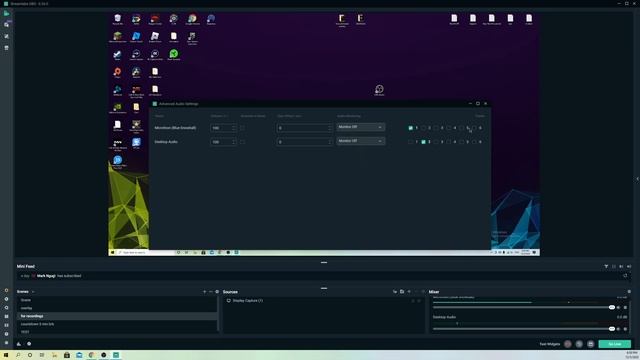Uncheck track 1 for Microphone
Image resolution: width=640 pixels, height=360 pixels.
click(x=411, y=128)
